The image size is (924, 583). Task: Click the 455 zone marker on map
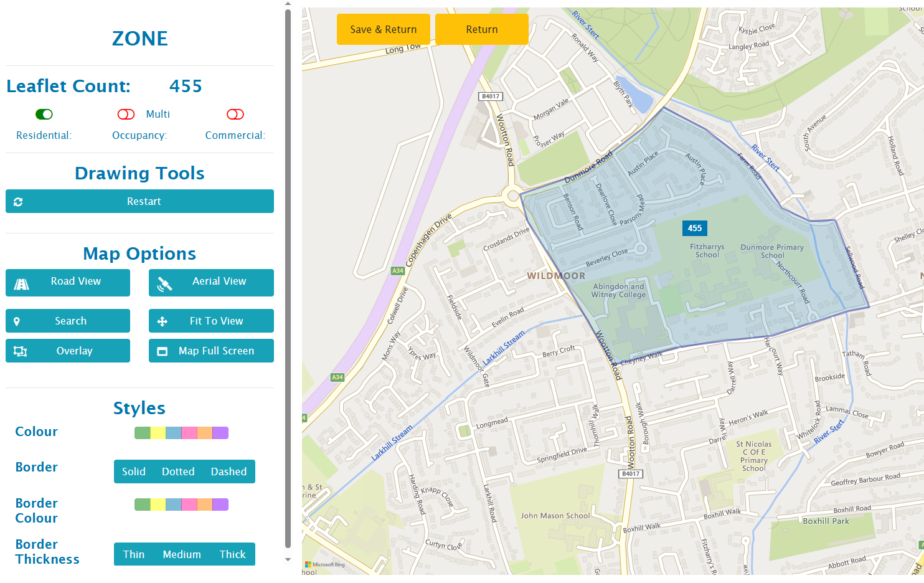[x=694, y=228]
